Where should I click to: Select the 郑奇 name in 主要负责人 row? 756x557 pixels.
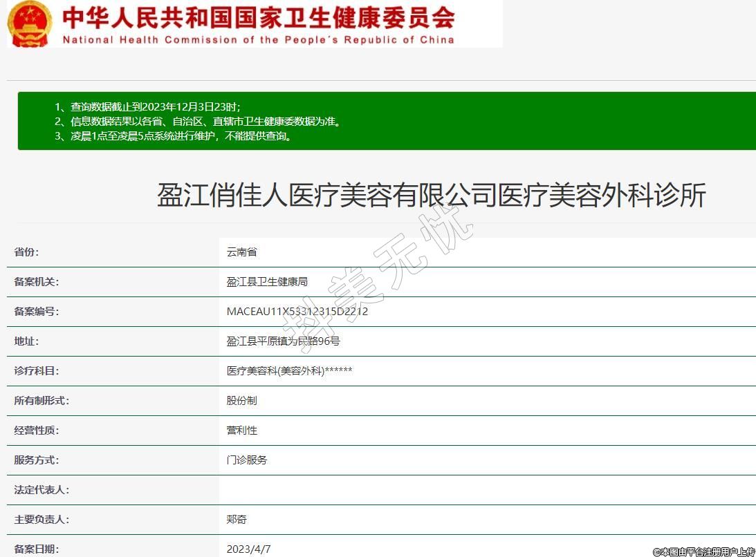point(237,520)
